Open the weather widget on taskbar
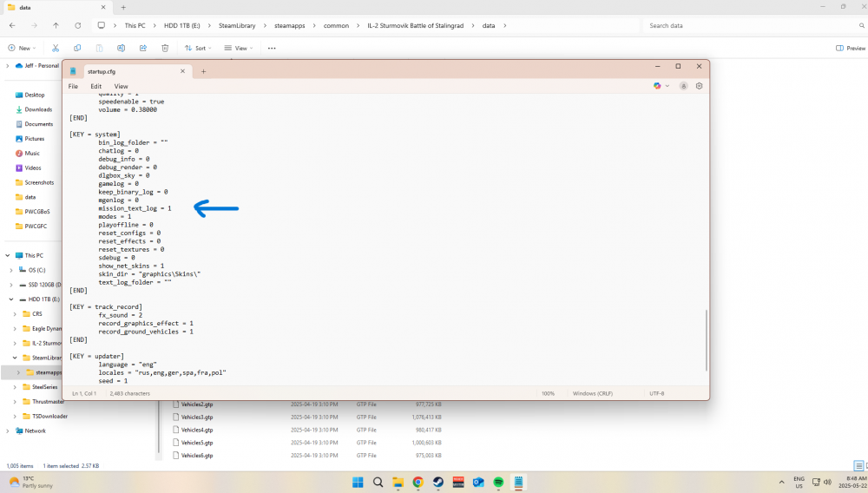 31,482
